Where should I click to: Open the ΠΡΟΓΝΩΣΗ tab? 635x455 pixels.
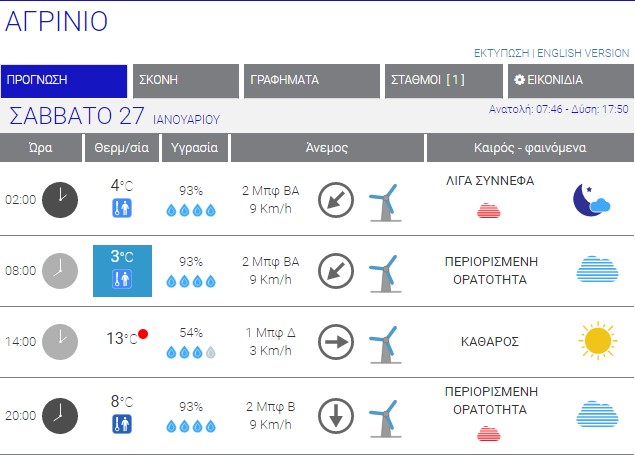pyautogui.click(x=64, y=81)
